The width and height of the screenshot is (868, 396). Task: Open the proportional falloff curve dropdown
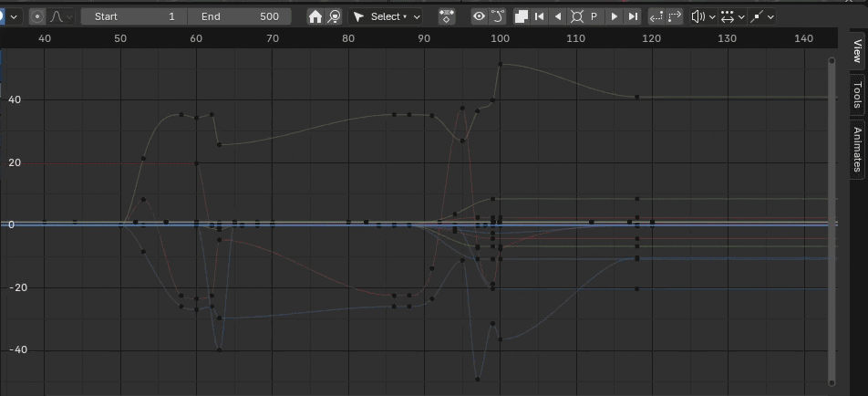(x=61, y=16)
